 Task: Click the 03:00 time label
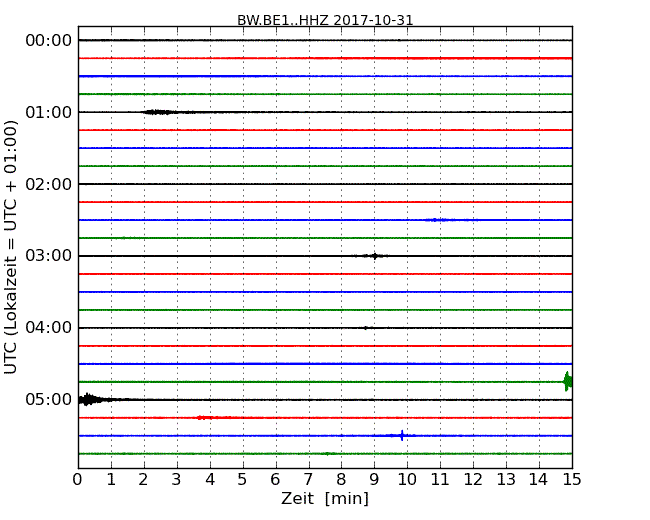pos(49,255)
